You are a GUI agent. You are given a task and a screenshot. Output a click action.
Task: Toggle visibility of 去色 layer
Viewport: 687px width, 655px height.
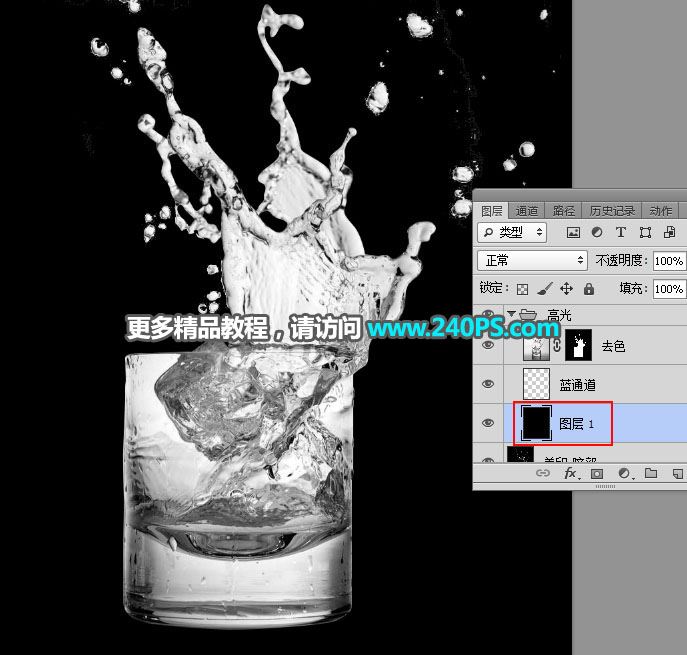488,345
